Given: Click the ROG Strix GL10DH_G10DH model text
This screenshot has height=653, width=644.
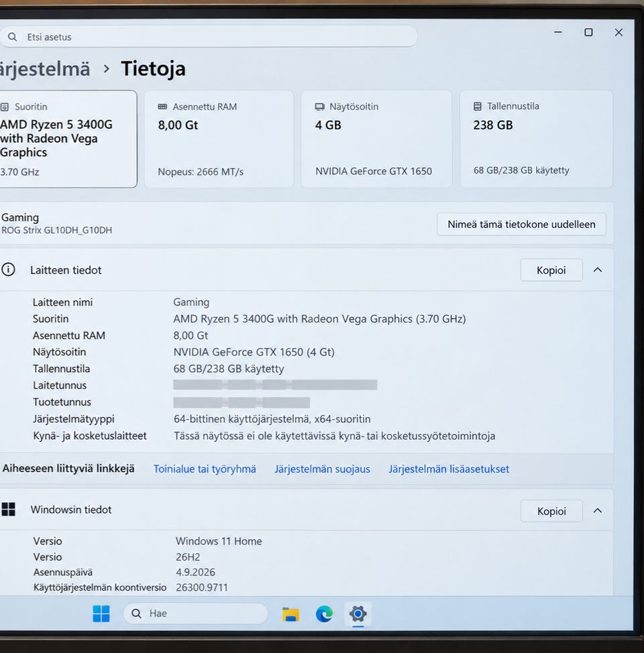Looking at the screenshot, I should (x=57, y=231).
